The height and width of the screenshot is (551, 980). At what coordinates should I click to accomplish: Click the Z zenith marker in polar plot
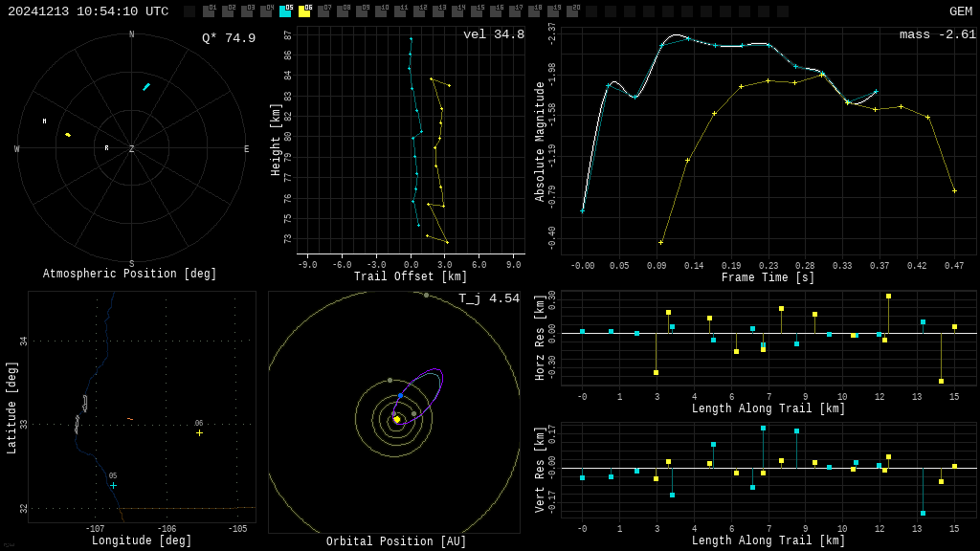point(132,149)
